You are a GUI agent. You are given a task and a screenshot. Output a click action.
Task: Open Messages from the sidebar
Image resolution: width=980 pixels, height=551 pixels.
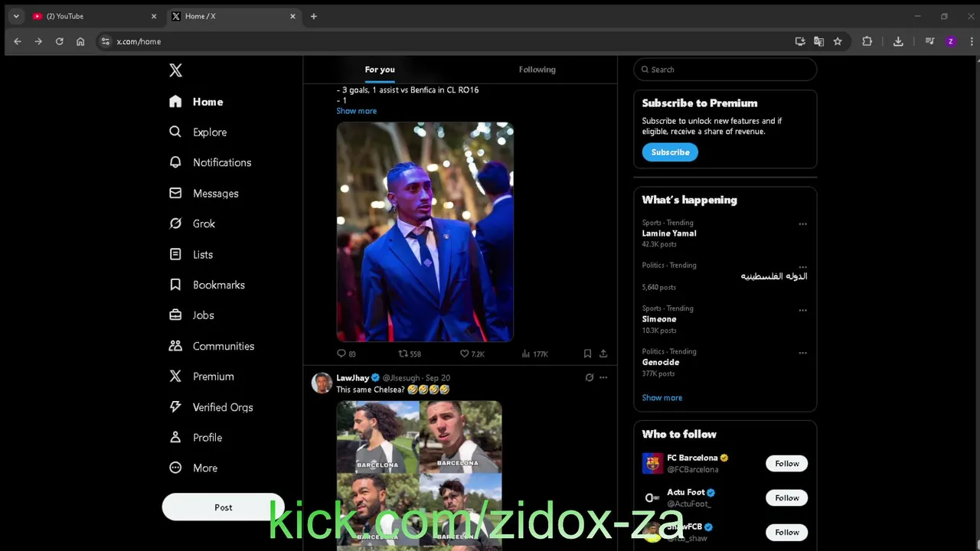(x=204, y=194)
